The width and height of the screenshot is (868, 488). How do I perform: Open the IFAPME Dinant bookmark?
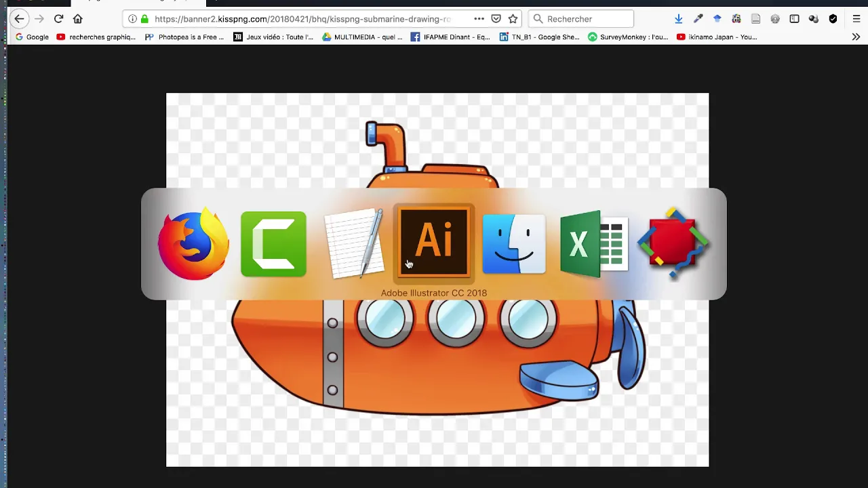(x=450, y=37)
